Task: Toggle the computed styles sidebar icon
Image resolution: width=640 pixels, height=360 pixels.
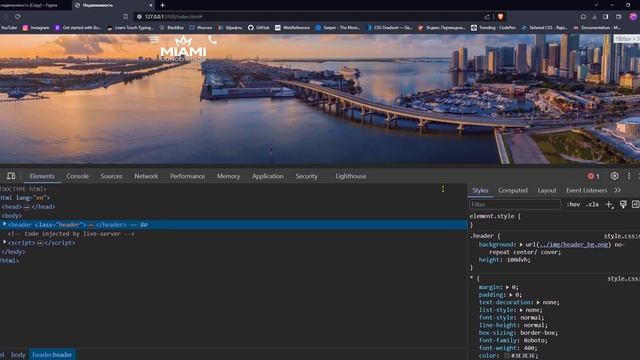Action: click(x=636, y=204)
